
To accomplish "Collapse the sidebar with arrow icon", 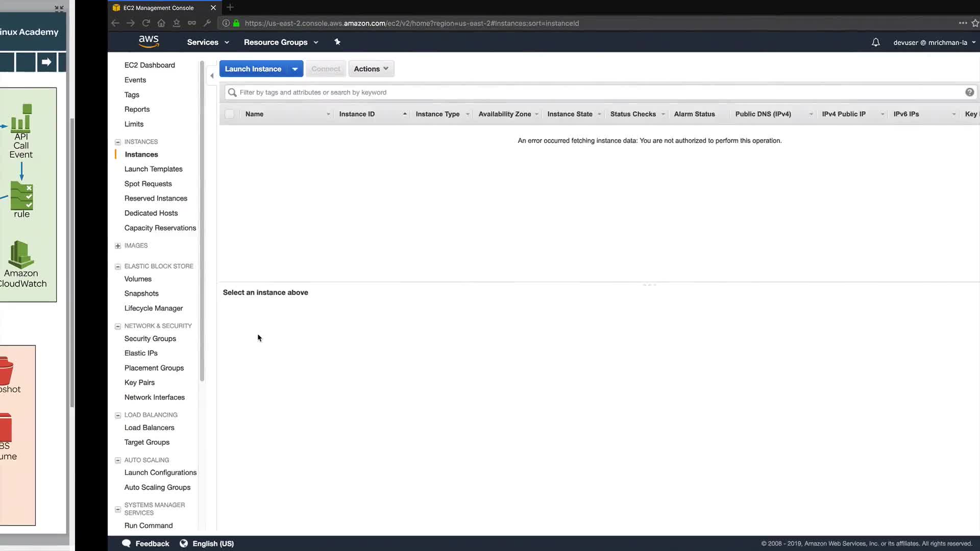I will click(x=212, y=76).
